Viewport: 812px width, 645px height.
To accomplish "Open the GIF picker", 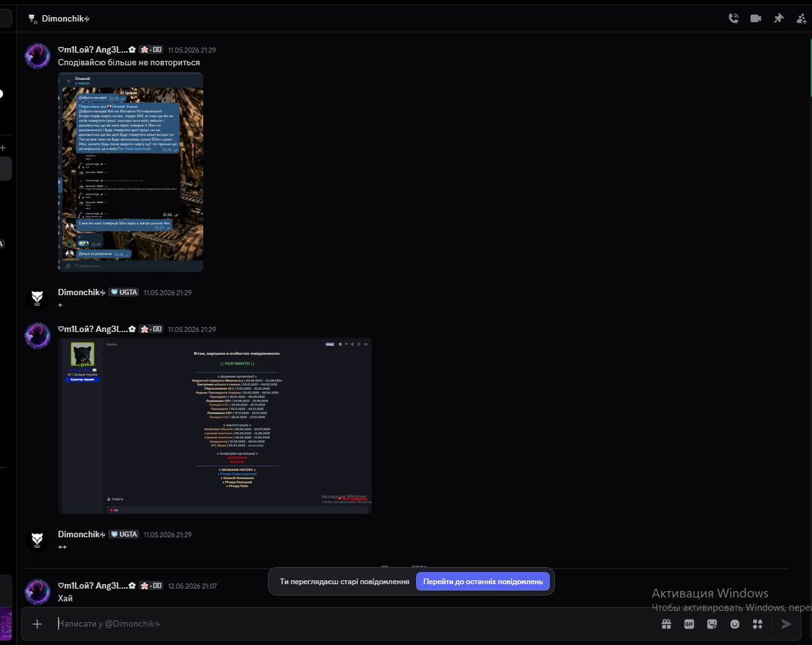I will coord(689,624).
